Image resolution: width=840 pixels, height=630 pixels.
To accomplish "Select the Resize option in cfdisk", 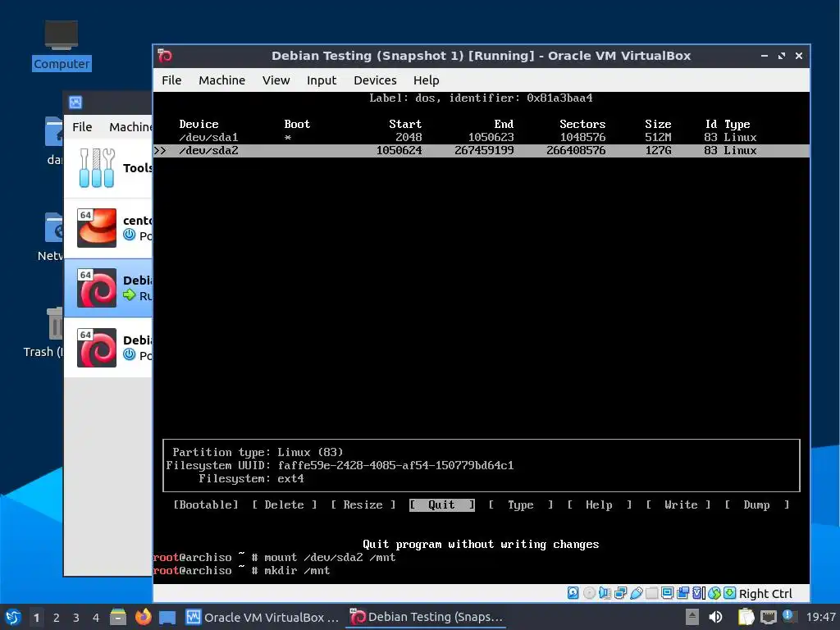I will (363, 504).
